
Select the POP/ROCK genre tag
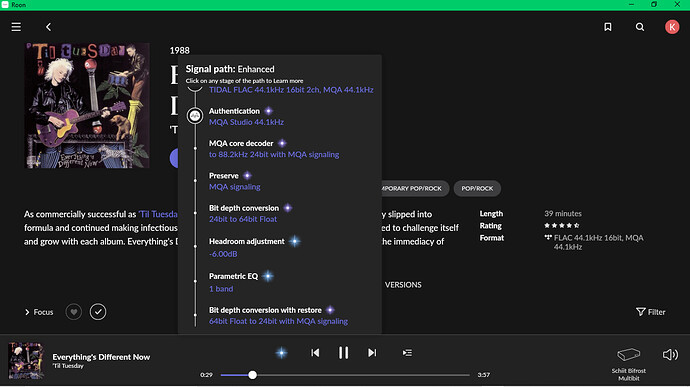477,188
